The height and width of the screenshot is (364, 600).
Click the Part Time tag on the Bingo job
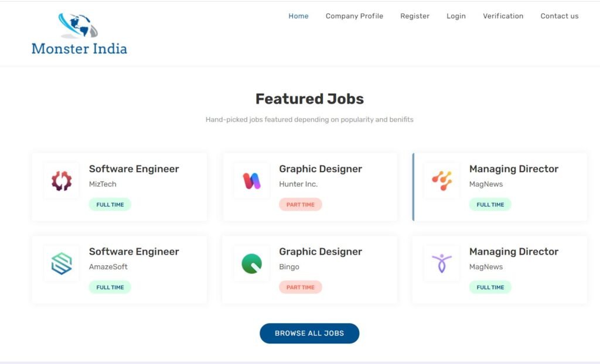pyautogui.click(x=301, y=287)
